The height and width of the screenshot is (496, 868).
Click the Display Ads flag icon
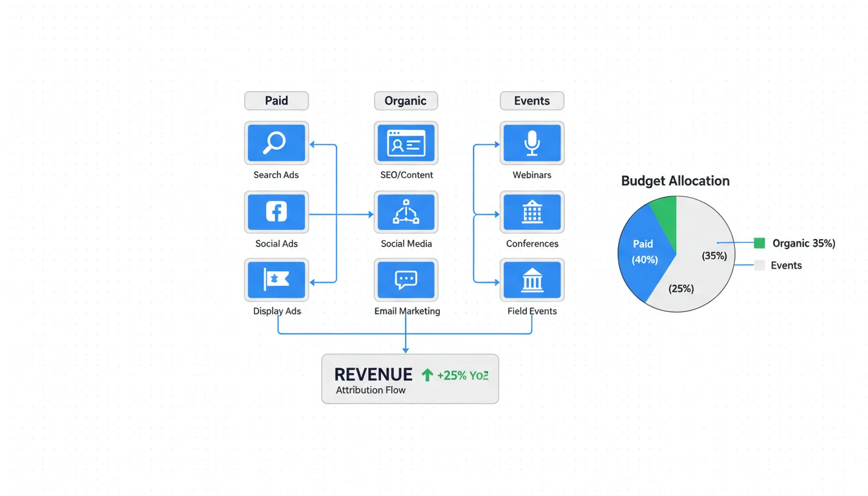[276, 280]
